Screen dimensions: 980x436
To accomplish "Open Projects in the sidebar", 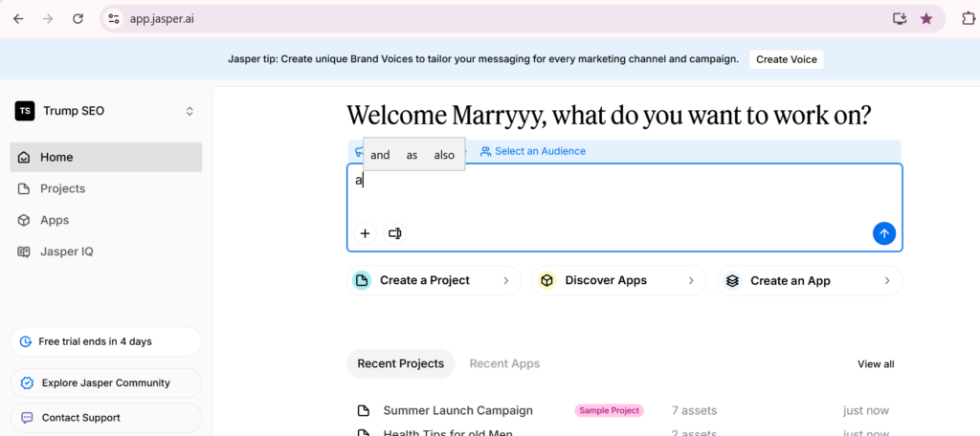I will point(62,188).
